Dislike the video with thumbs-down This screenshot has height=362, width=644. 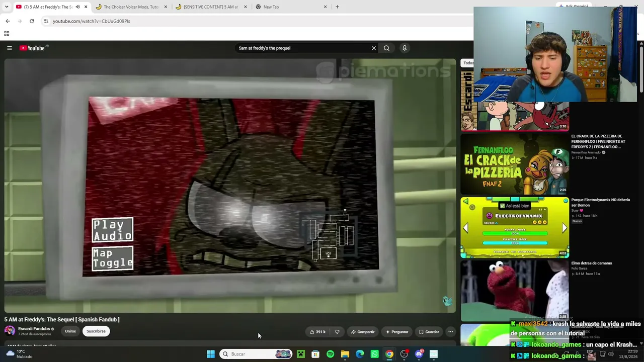[x=337, y=332]
